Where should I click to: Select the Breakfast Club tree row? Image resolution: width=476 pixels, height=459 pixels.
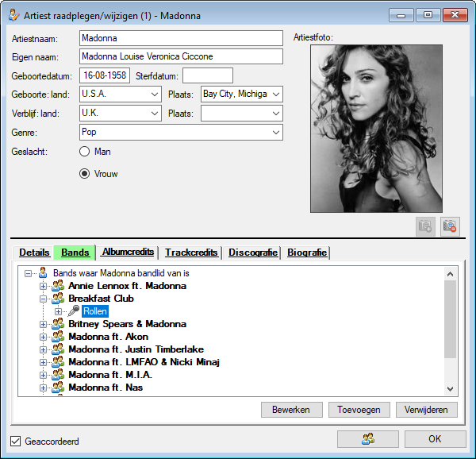pyautogui.click(x=101, y=299)
